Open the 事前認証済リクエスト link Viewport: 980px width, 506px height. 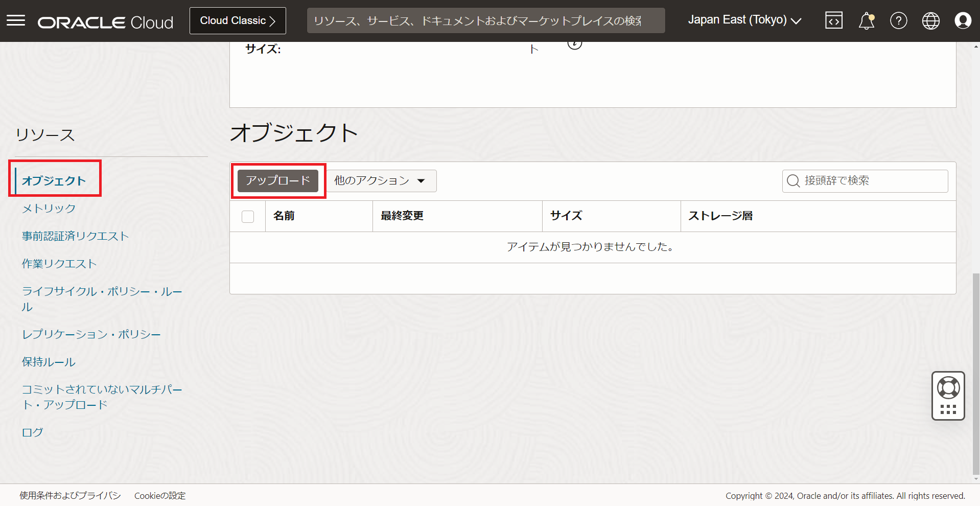tap(75, 236)
